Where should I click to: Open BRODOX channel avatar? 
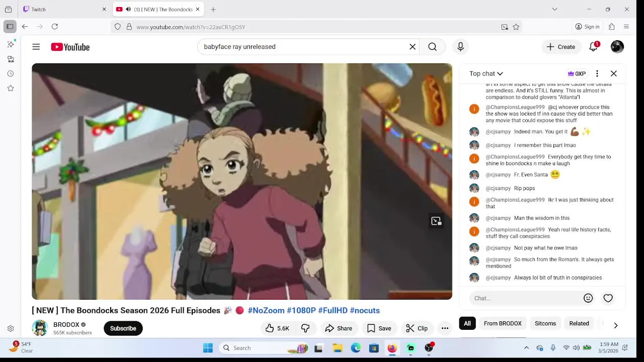(x=40, y=328)
